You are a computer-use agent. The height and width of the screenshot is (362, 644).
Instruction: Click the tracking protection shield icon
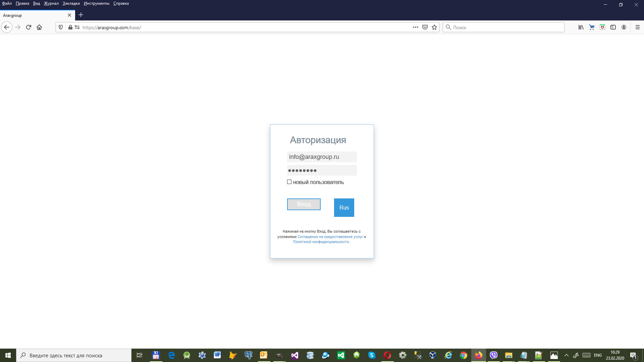[x=61, y=27]
